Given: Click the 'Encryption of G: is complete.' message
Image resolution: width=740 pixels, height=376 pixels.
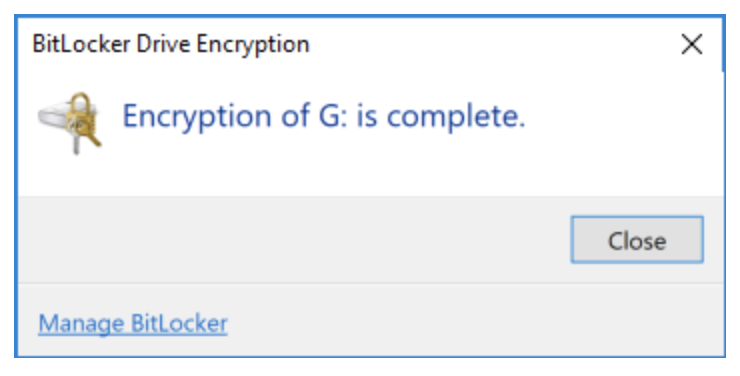Looking at the screenshot, I should [x=324, y=117].
